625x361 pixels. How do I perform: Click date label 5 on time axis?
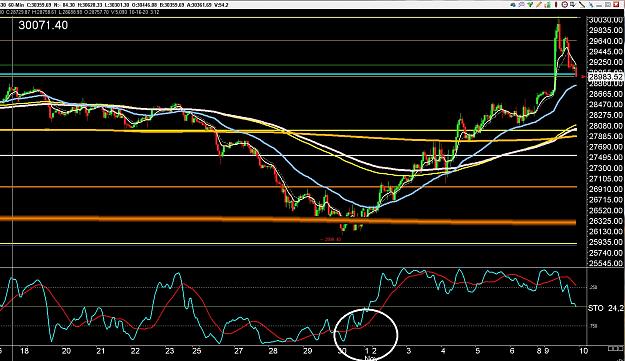[478, 351]
